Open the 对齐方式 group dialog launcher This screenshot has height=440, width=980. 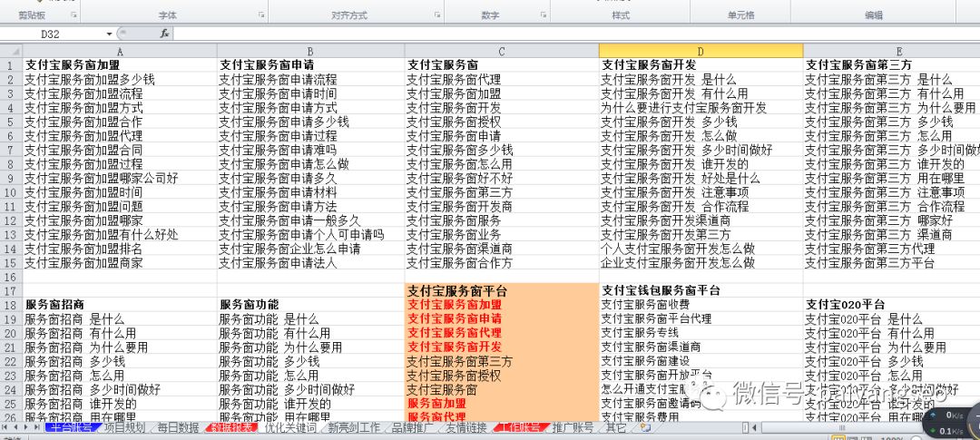[x=437, y=15]
